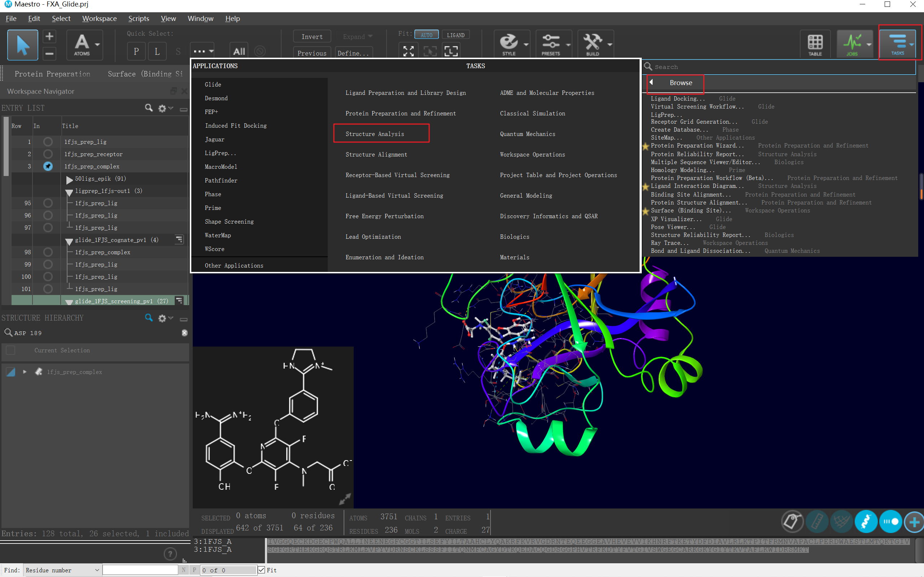Uncheck the Fit checkbox
This screenshot has height=577, width=924.
click(262, 570)
